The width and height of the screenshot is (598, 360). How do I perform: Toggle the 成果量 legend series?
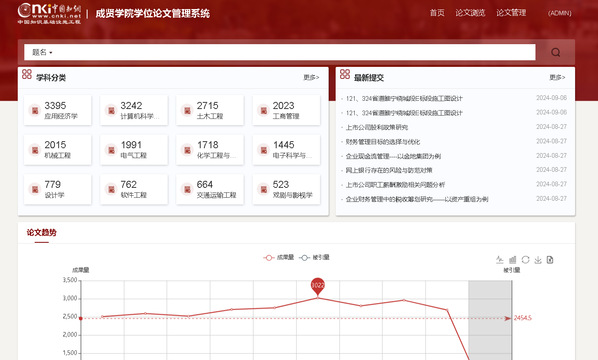coord(278,257)
